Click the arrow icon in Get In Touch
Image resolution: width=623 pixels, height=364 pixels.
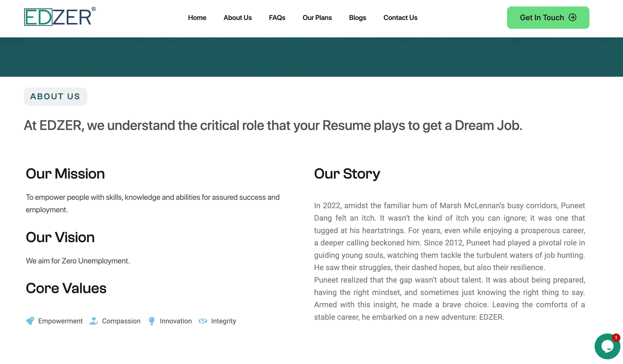(x=572, y=17)
